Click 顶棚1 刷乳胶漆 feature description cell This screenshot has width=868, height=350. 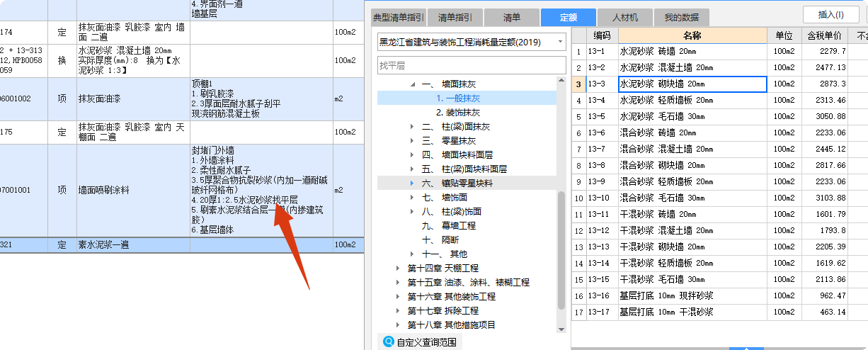click(261, 98)
